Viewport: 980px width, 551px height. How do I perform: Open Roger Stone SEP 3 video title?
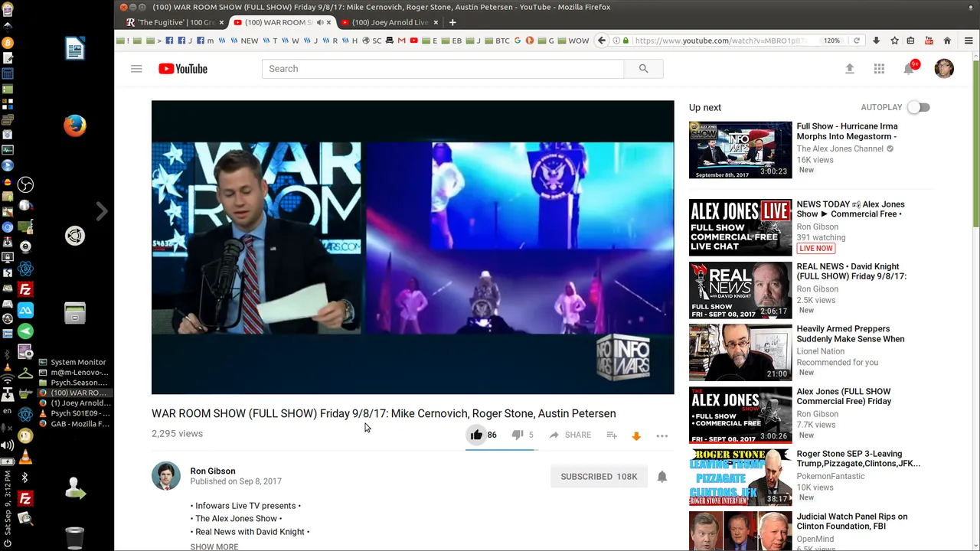858,458
